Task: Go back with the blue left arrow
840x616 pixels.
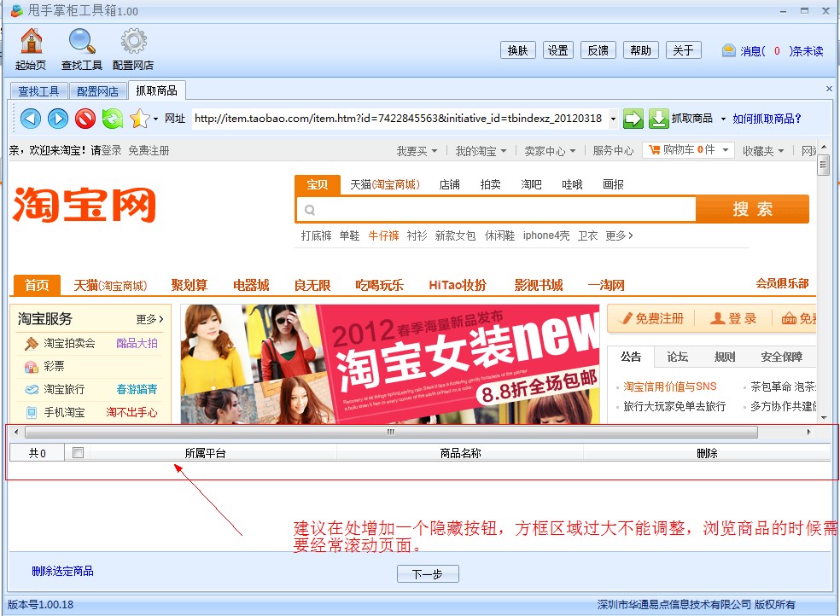Action: coord(31,119)
